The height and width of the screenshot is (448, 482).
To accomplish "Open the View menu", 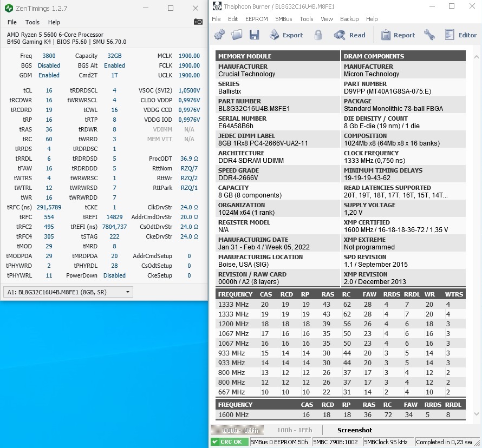I will 327,19.
